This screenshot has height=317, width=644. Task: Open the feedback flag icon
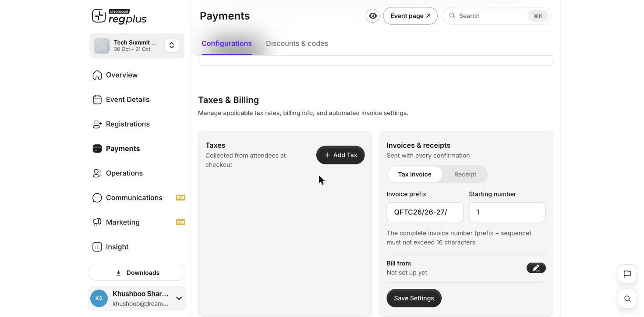[627, 274]
